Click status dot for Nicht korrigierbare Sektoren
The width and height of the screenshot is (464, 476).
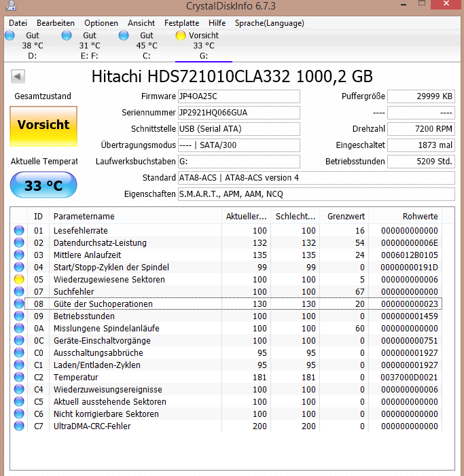click(x=19, y=414)
